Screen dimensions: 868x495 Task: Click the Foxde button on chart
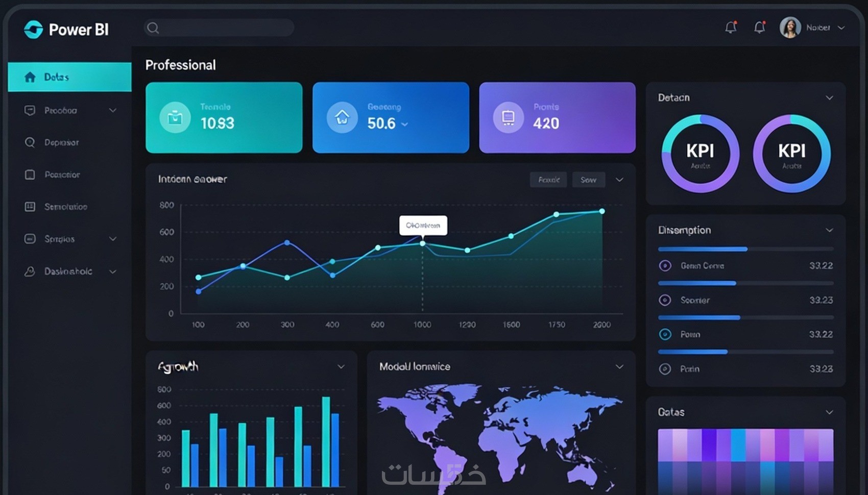pos(549,180)
